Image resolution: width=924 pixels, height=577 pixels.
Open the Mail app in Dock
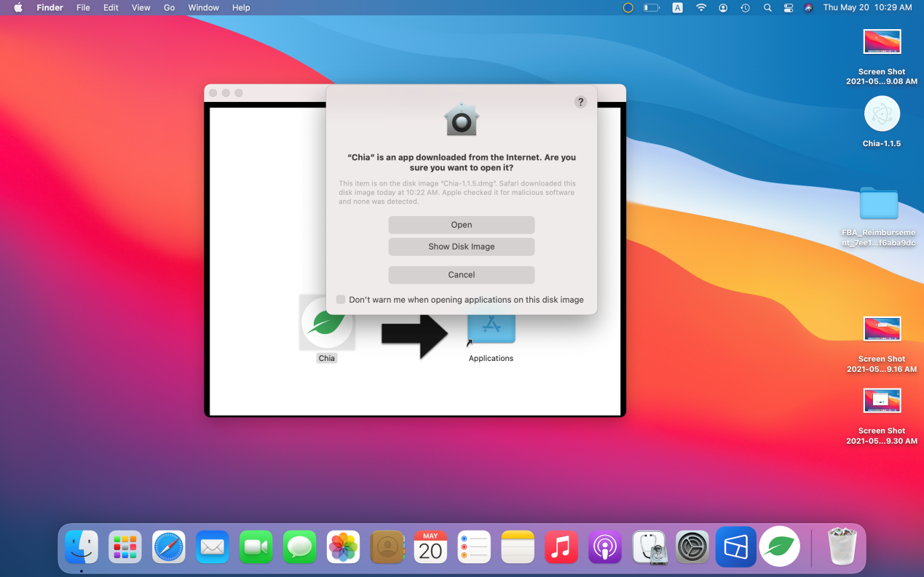click(x=213, y=547)
